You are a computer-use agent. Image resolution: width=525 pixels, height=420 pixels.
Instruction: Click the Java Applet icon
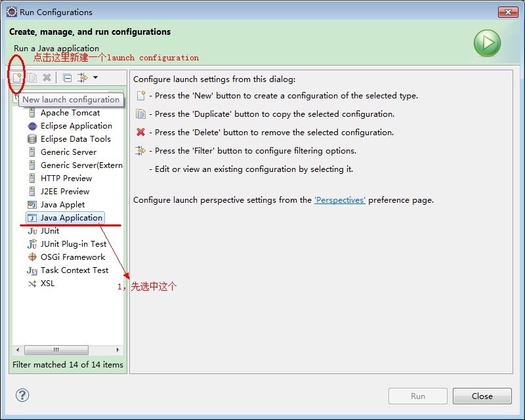coord(32,205)
